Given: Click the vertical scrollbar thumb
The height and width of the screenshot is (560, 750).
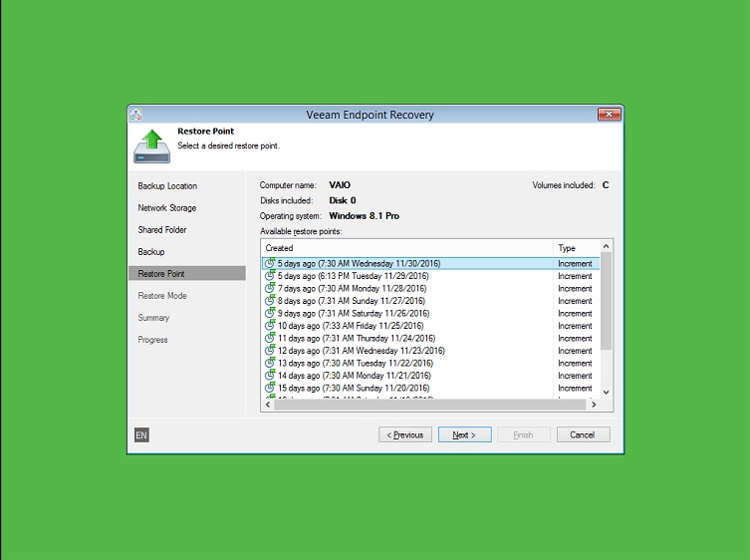Looking at the screenshot, I should click(606, 301).
